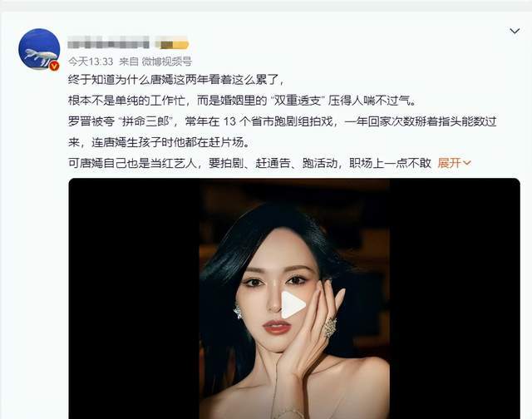Click the orange verified V badge
The height and width of the screenshot is (419, 532).
54,66
